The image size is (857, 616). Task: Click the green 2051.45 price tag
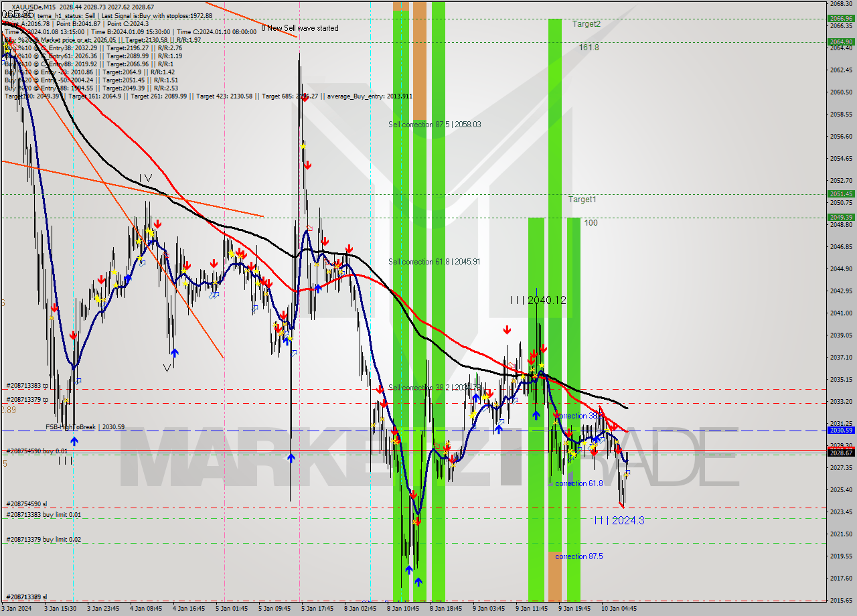841,194
